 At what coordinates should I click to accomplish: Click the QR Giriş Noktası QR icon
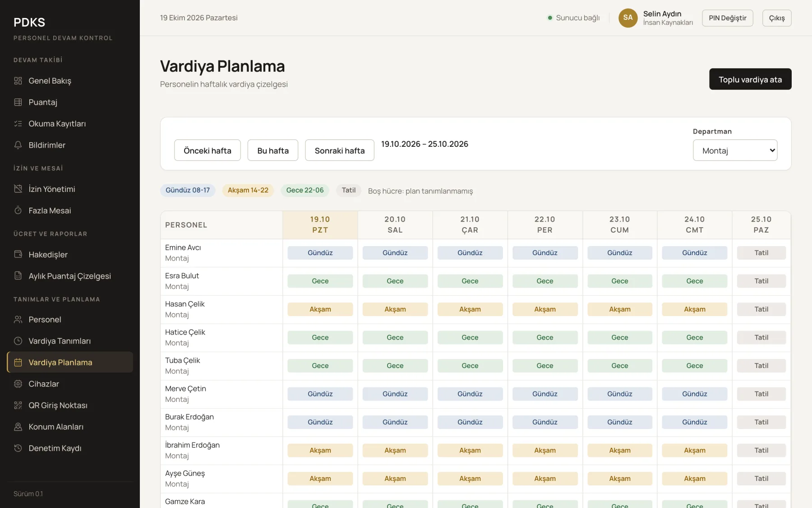coord(18,405)
